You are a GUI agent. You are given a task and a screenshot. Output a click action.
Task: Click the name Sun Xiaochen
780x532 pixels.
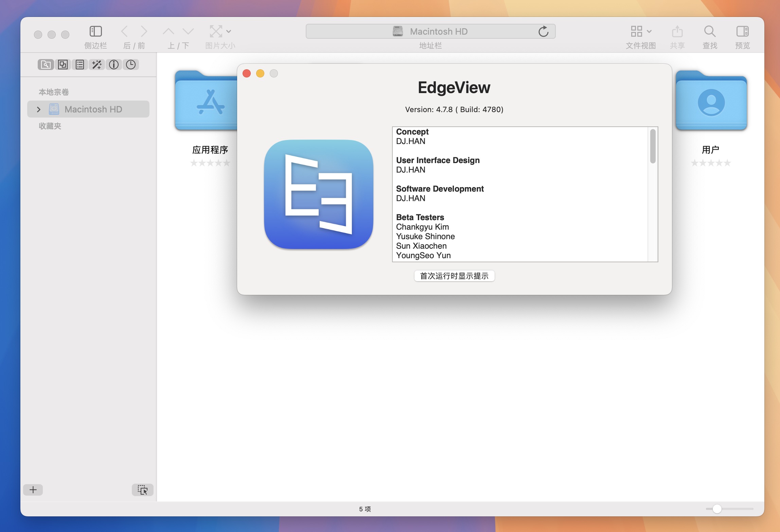pos(421,246)
